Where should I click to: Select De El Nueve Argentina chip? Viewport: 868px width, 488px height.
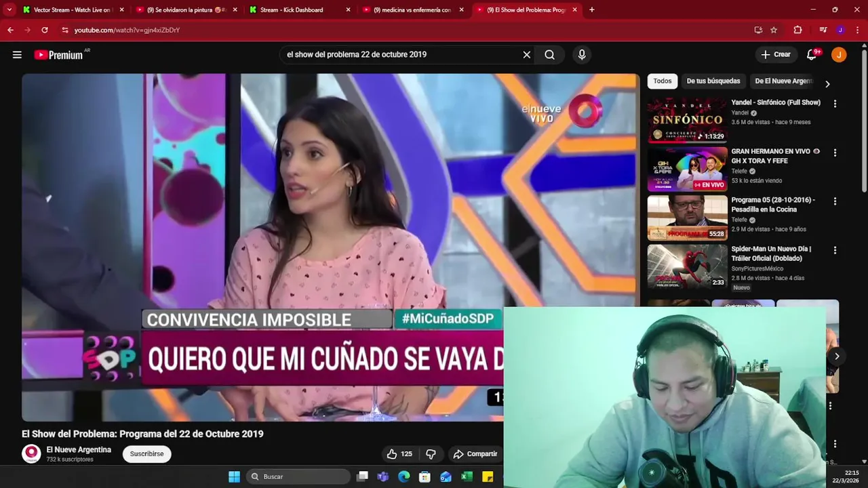pyautogui.click(x=783, y=81)
